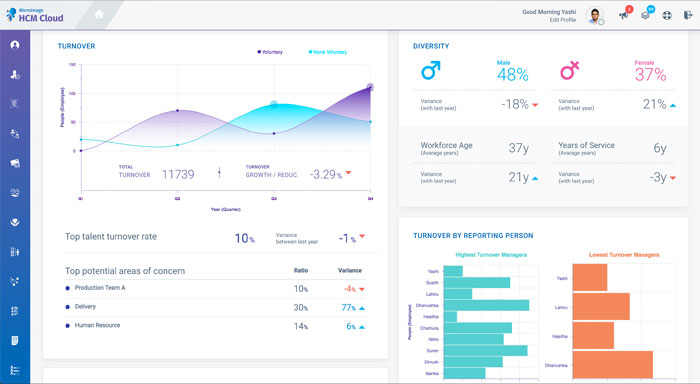Open the help lifebuoy icon
This screenshot has width=700, height=384.
tap(667, 15)
